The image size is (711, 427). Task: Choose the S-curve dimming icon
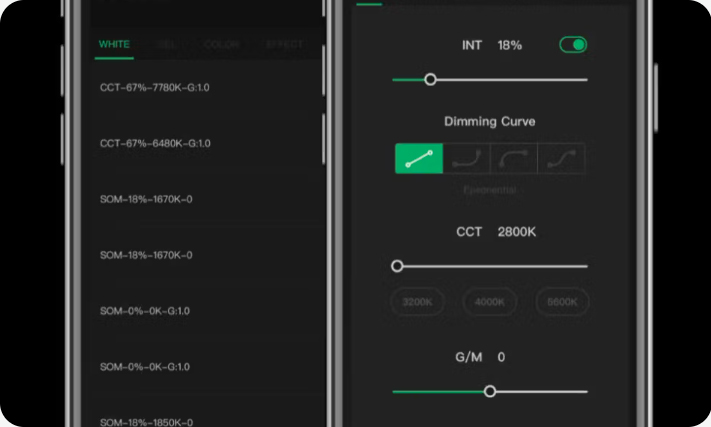click(x=561, y=158)
